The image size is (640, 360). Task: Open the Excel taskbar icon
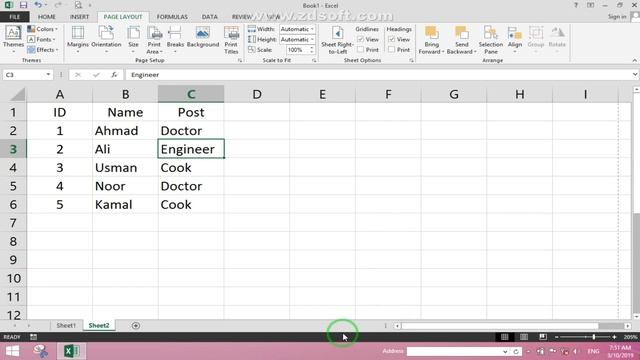[x=72, y=351]
